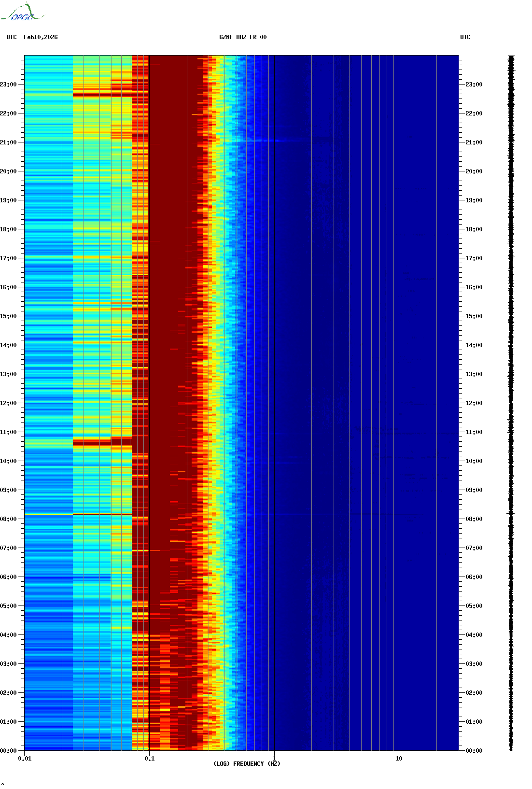Click the station title GZNF HHZ FR 00
Screen dimensions: 532x789
(x=242, y=37)
